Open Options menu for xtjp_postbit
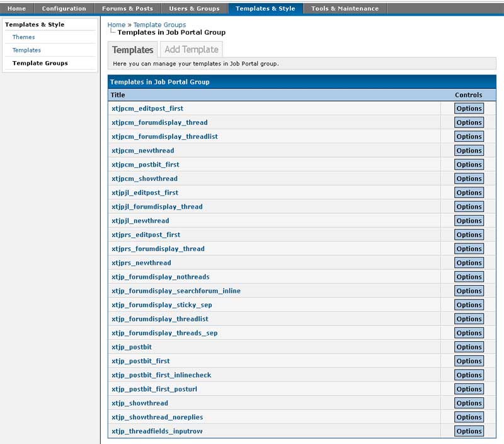This screenshot has height=444, width=504. [x=469, y=347]
